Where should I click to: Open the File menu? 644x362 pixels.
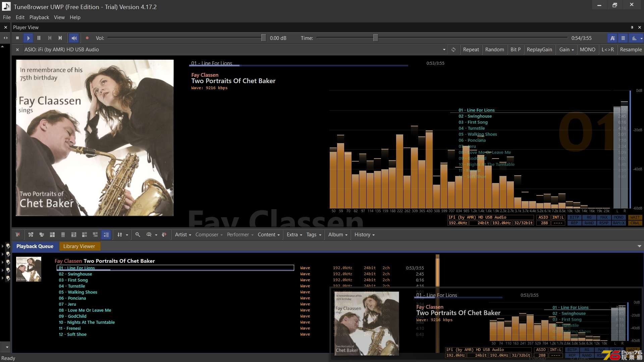(x=7, y=17)
